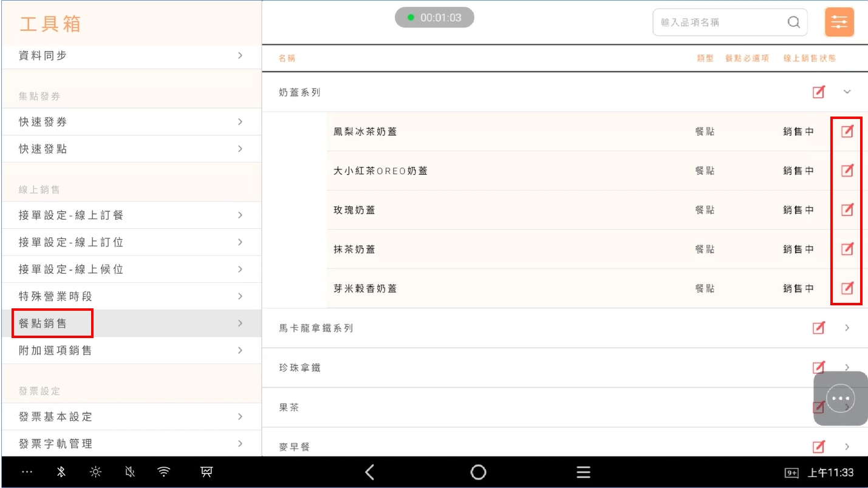
Task: Click edit icon for 玫瑰奶蓋
Action: 847,210
